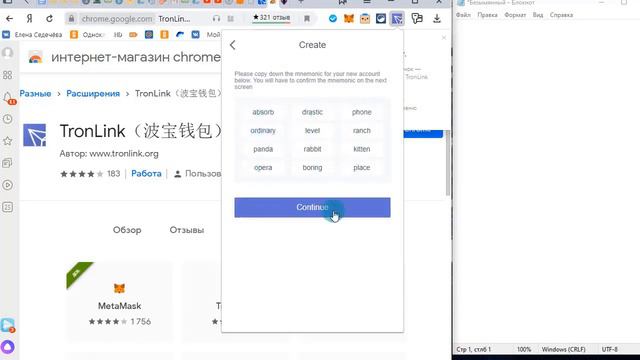Open the favorites star icon in sidebar

pyautogui.click(x=7, y=141)
